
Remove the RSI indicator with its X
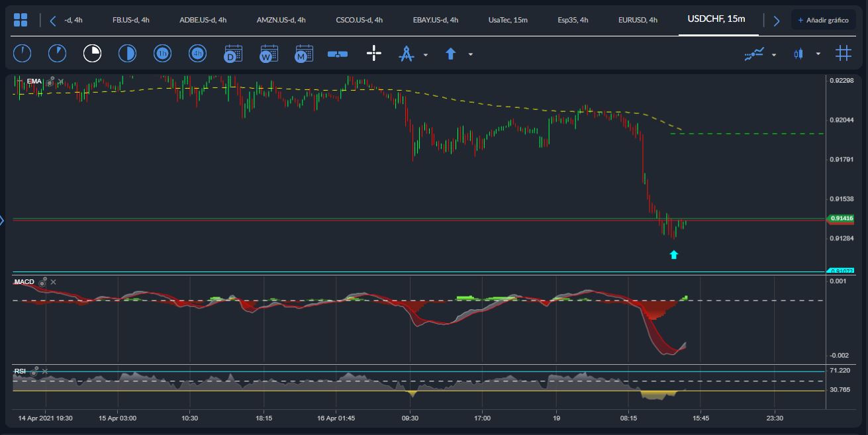coord(44,371)
